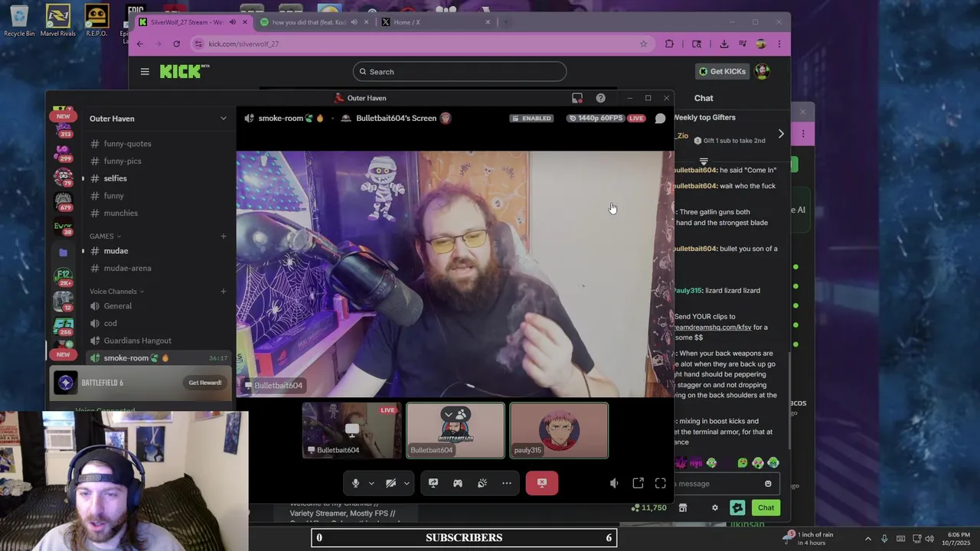Open Discord help question mark icon
980x551 pixels.
(600, 98)
